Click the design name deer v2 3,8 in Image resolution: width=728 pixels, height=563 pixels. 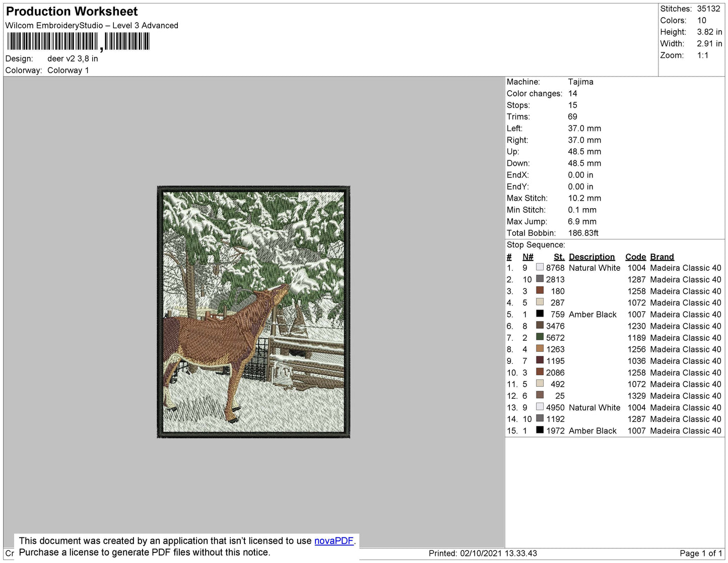[x=73, y=59]
